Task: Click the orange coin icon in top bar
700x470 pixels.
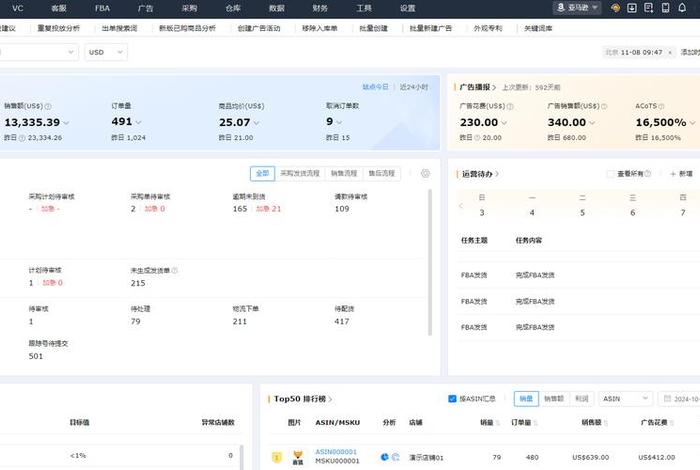Action: click(615, 8)
